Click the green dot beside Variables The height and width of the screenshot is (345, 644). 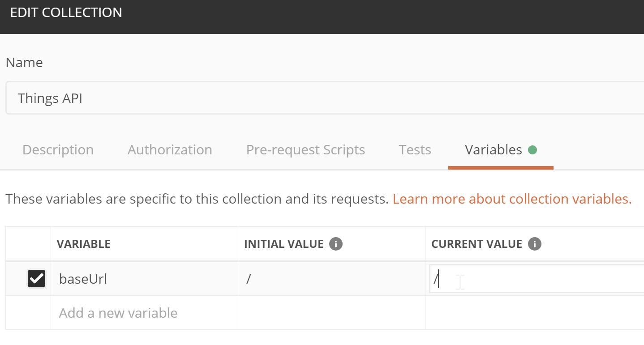click(533, 150)
